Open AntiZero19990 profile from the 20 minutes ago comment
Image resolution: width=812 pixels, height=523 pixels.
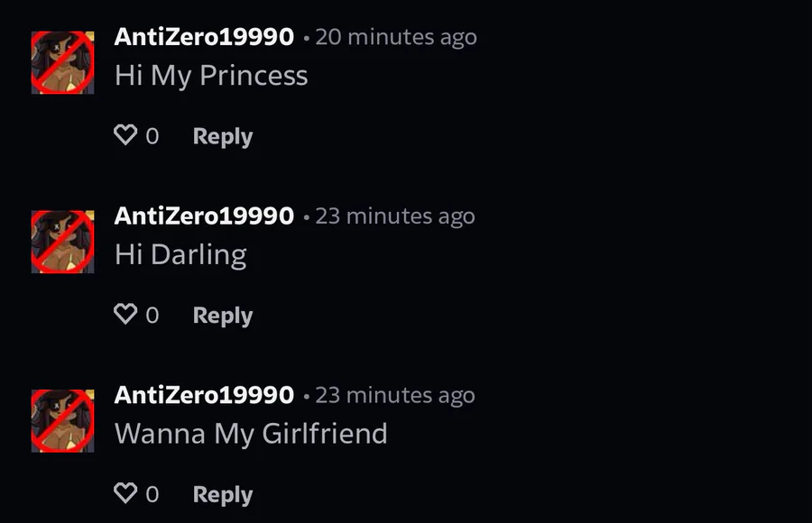[x=204, y=37]
